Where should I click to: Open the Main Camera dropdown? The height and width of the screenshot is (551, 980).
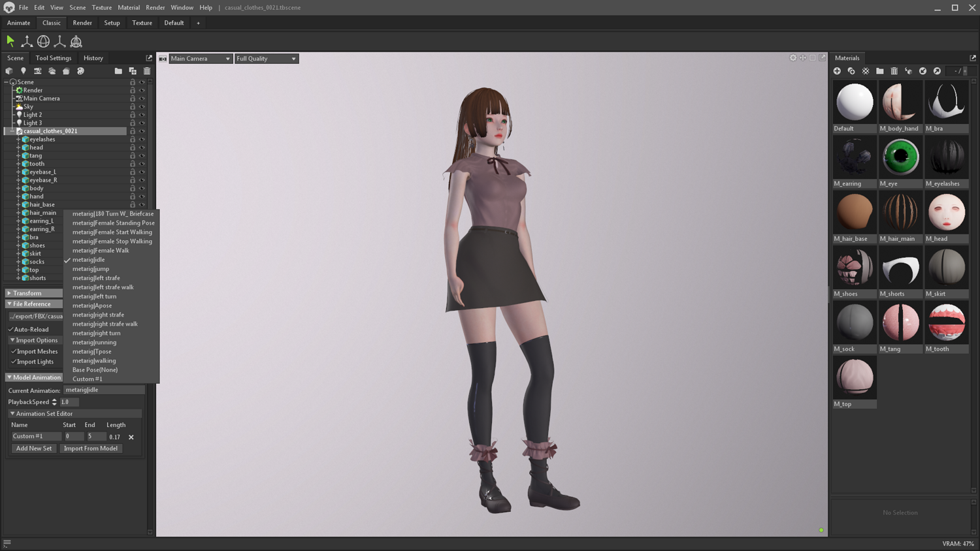coord(201,59)
